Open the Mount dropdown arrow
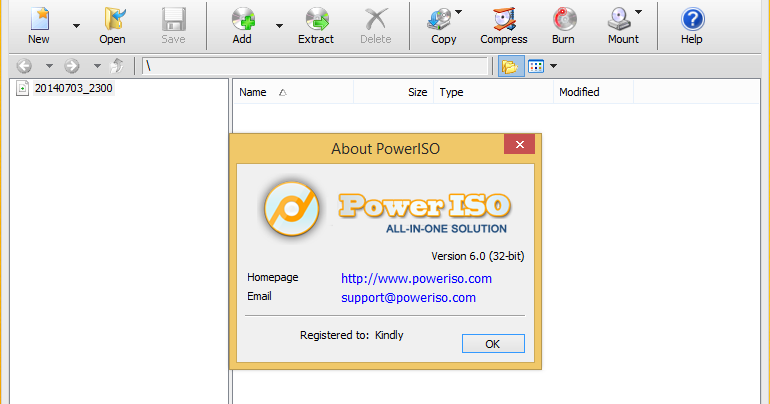Viewport: 770px width, 404px height. [638, 12]
